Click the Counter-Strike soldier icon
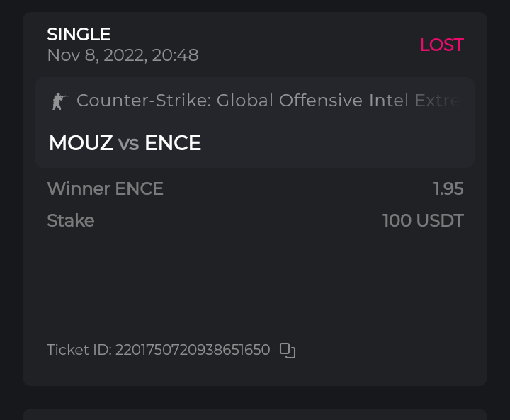Image resolution: width=510 pixels, height=420 pixels. coord(58,101)
